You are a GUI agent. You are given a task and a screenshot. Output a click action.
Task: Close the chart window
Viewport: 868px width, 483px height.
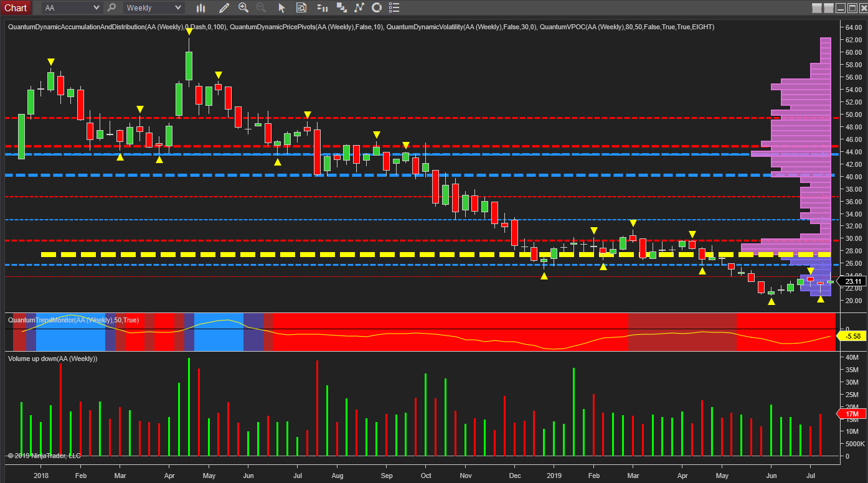pos(862,8)
